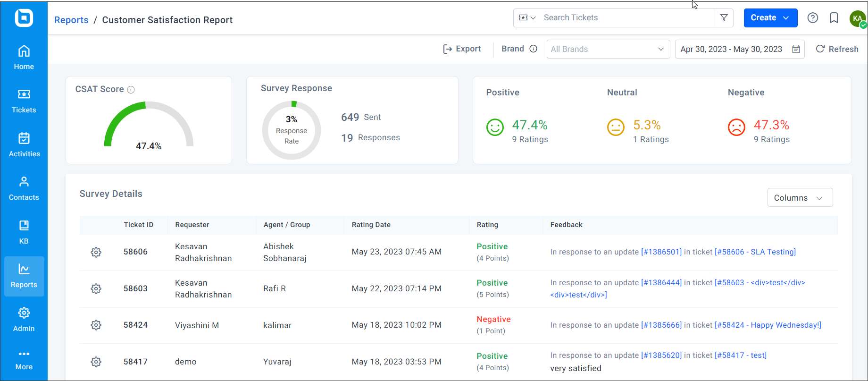Click in the Search Tickets field
Image resolution: width=868 pixels, height=381 pixels.
pyautogui.click(x=626, y=17)
